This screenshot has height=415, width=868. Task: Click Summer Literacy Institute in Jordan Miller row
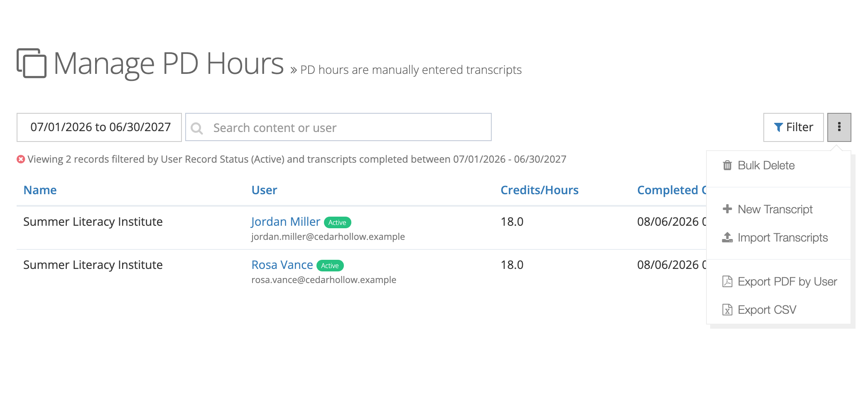tap(93, 222)
